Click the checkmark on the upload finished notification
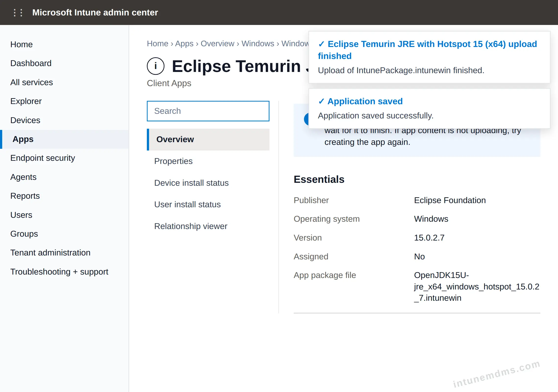Image resolution: width=558 pixels, height=392 pixels. (x=321, y=44)
